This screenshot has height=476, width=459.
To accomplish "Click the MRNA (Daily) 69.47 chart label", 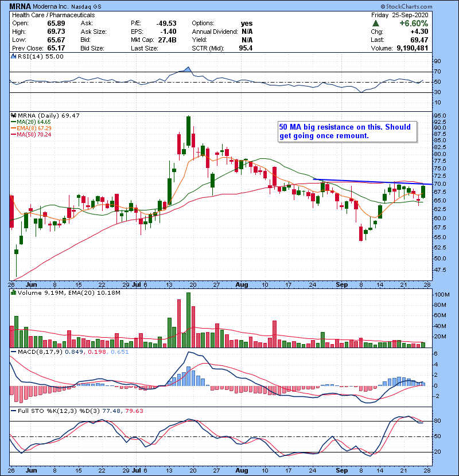I will point(49,116).
